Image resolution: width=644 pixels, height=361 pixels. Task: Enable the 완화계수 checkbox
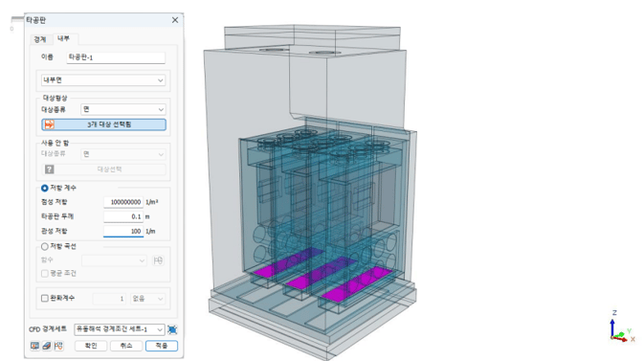pyautogui.click(x=45, y=298)
